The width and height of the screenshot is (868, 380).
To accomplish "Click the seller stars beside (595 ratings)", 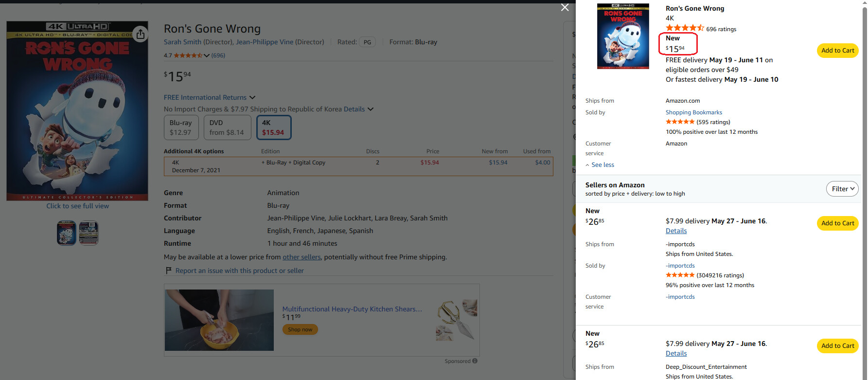I will [680, 122].
